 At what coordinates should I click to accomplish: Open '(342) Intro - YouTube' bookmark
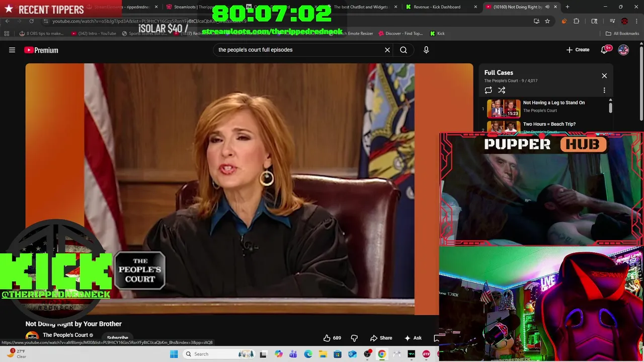[94, 34]
